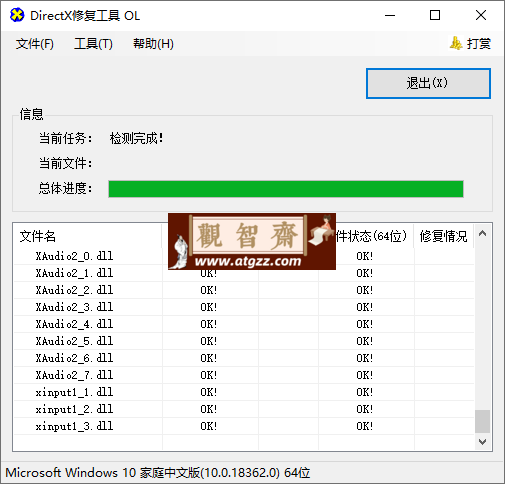Click 32-bit OK! status for XAudio2_2.dll
505x484 pixels.
[209, 290]
